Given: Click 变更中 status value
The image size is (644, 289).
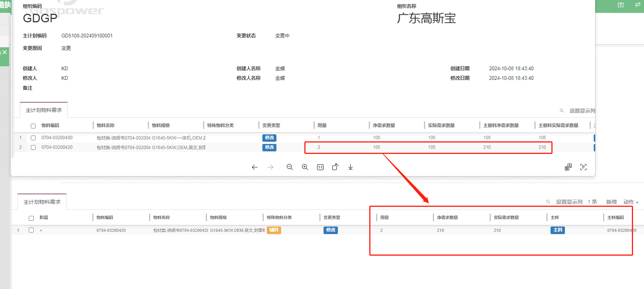Looking at the screenshot, I should (x=282, y=36).
